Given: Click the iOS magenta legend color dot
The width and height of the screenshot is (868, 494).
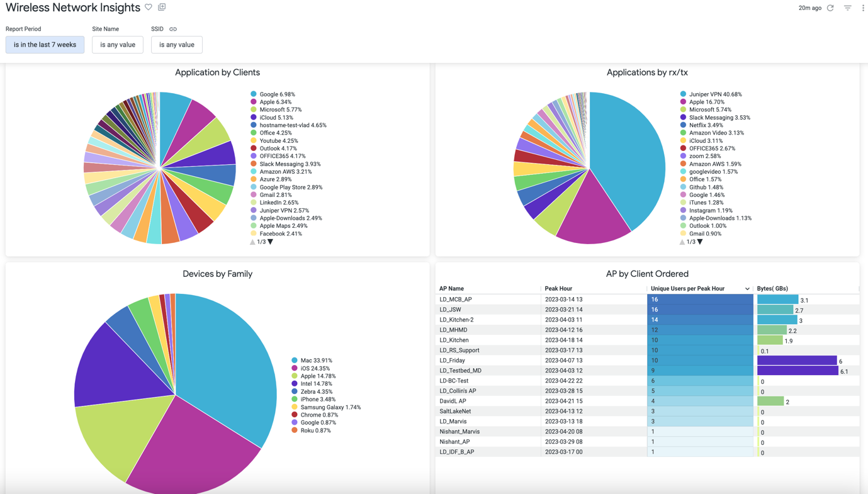Looking at the screenshot, I should pos(294,369).
